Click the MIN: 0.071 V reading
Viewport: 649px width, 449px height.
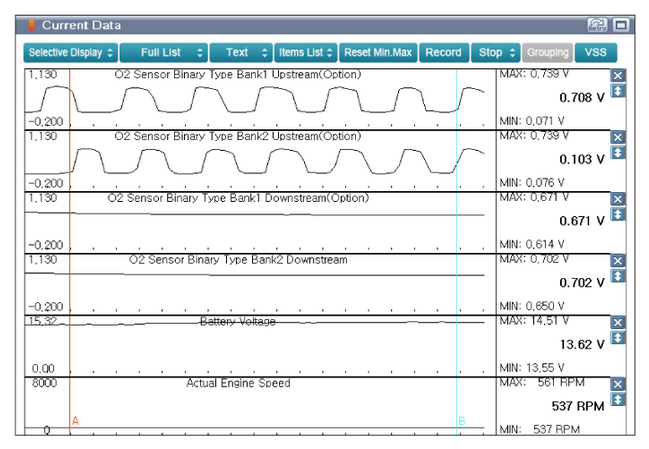[532, 121]
